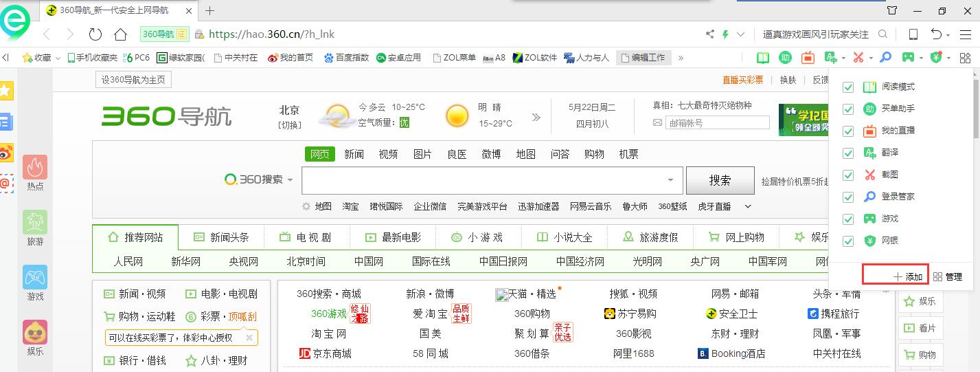Screen dimensions: 980x372
Task: Click the share icon in address bar
Action: 710,34
